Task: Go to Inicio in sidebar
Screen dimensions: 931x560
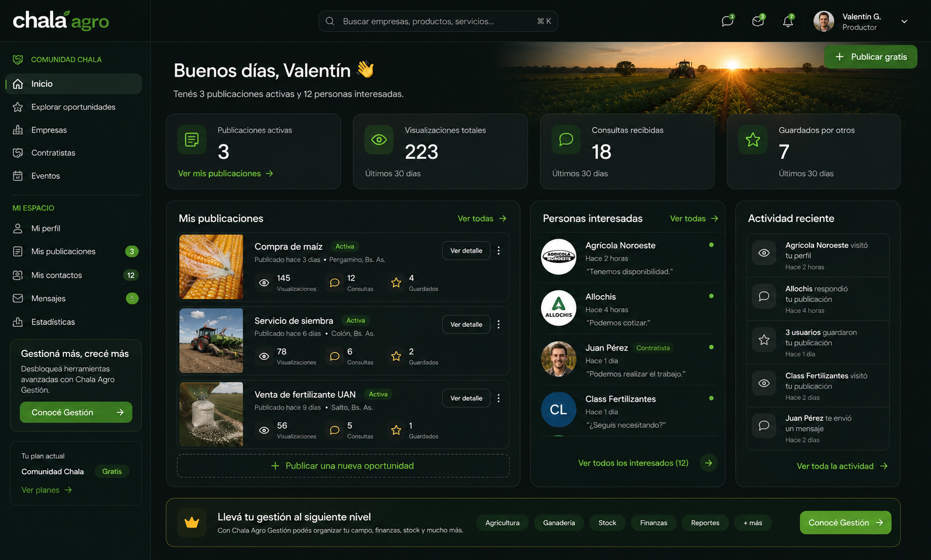Action: (x=74, y=83)
